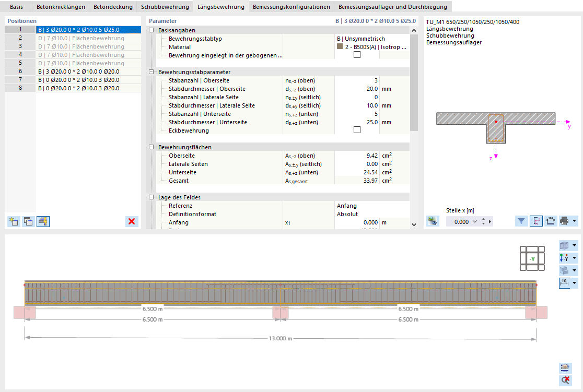Click the 13.000 m total length dimension

281,338
